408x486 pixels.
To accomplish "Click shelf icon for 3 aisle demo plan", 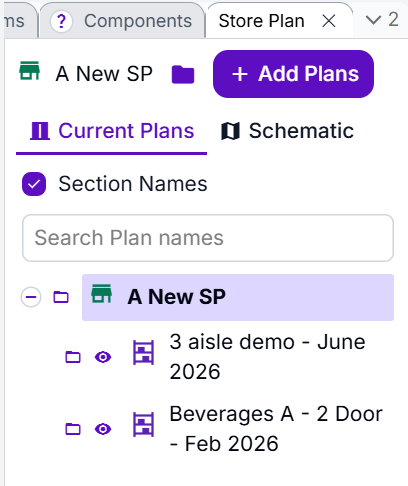I will click(144, 352).
